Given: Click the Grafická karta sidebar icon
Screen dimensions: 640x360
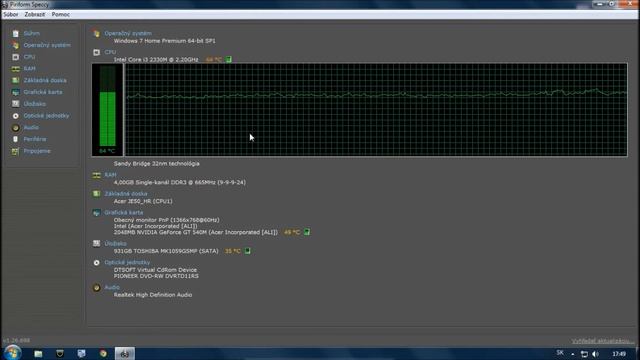Looking at the screenshot, I should tap(16, 92).
